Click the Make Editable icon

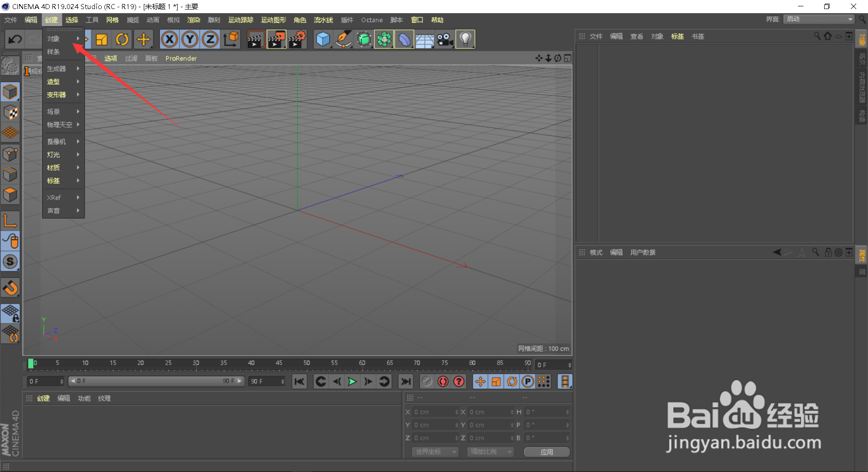(10, 67)
